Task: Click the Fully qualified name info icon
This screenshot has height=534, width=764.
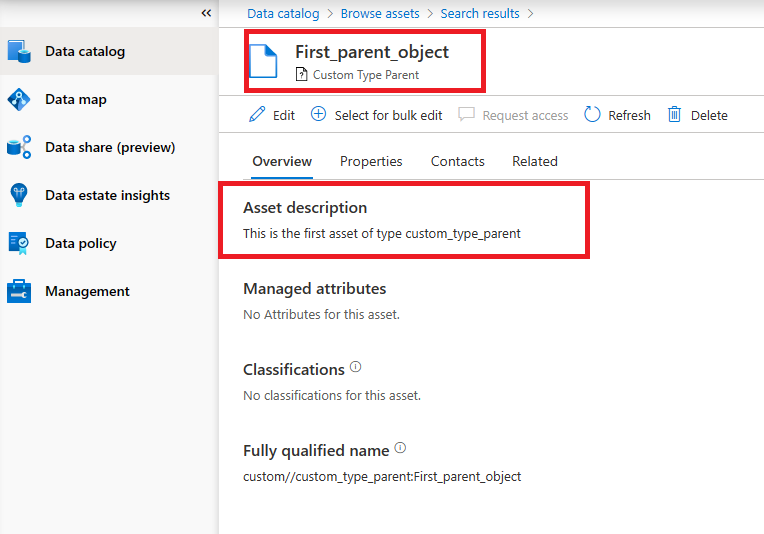Action: coord(401,448)
